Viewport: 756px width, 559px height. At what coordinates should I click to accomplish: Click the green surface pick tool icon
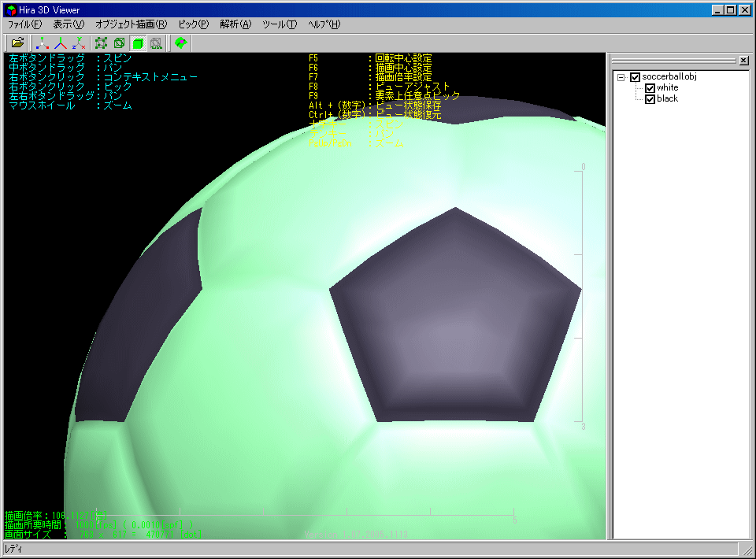[x=181, y=43]
